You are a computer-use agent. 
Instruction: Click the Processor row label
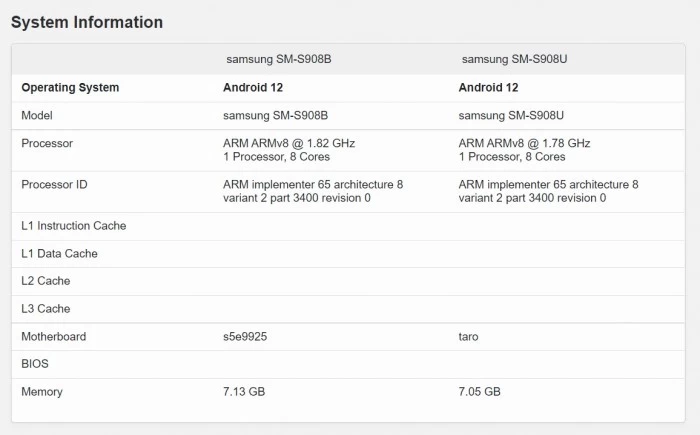coord(47,143)
